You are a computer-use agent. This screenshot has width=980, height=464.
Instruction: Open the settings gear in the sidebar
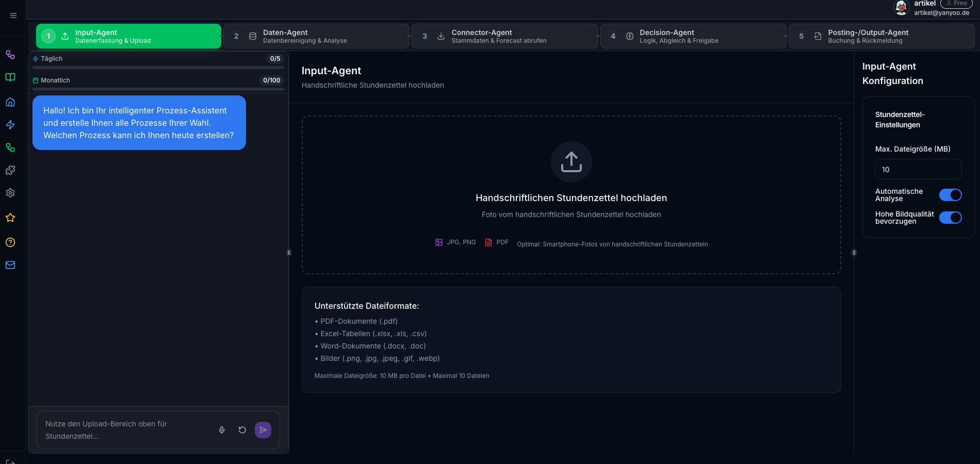[x=10, y=193]
